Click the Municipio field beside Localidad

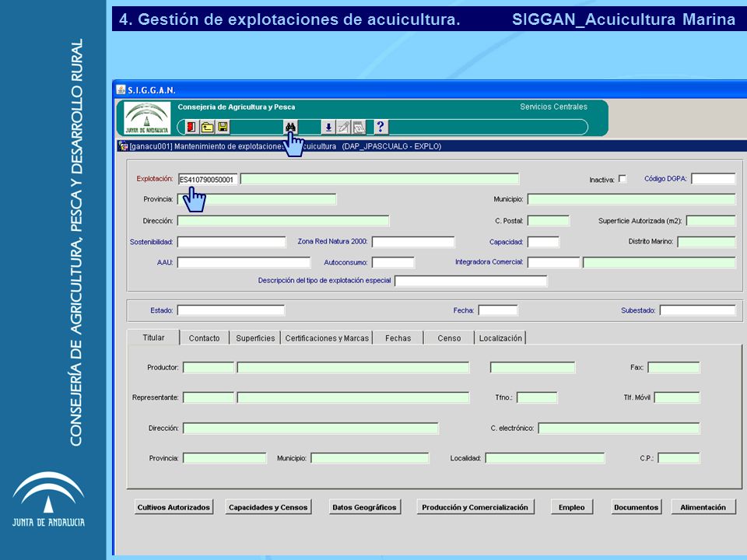(370, 458)
